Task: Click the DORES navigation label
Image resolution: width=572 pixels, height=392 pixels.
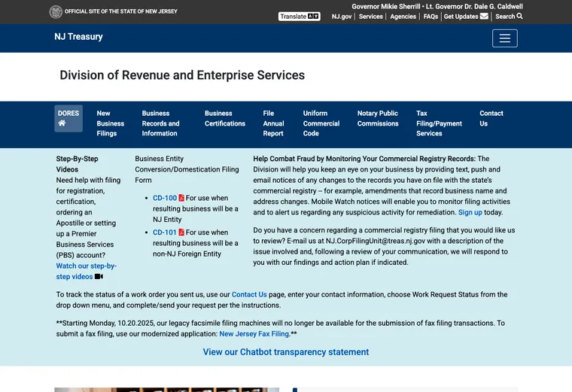Action: coord(68,113)
